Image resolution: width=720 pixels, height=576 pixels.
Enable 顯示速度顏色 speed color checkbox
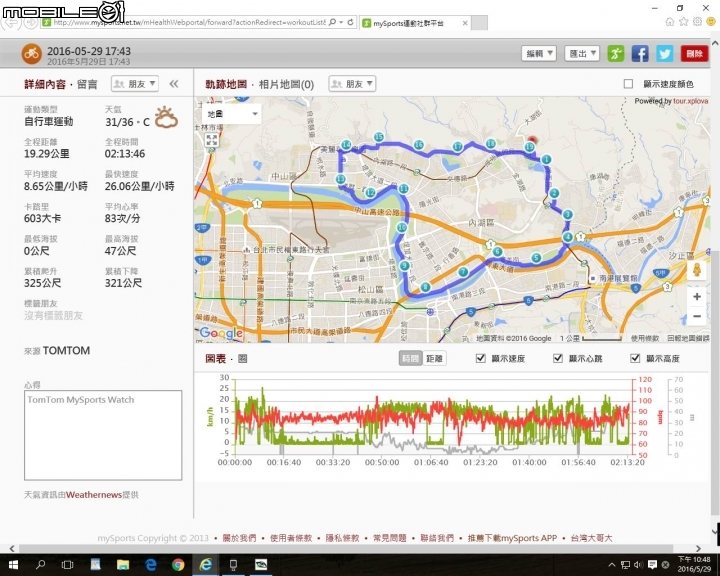coord(628,84)
